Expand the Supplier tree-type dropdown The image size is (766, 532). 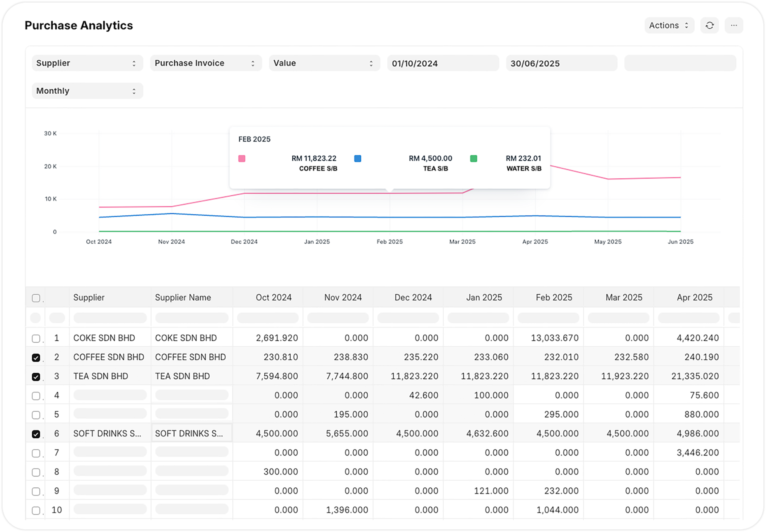pyautogui.click(x=87, y=63)
